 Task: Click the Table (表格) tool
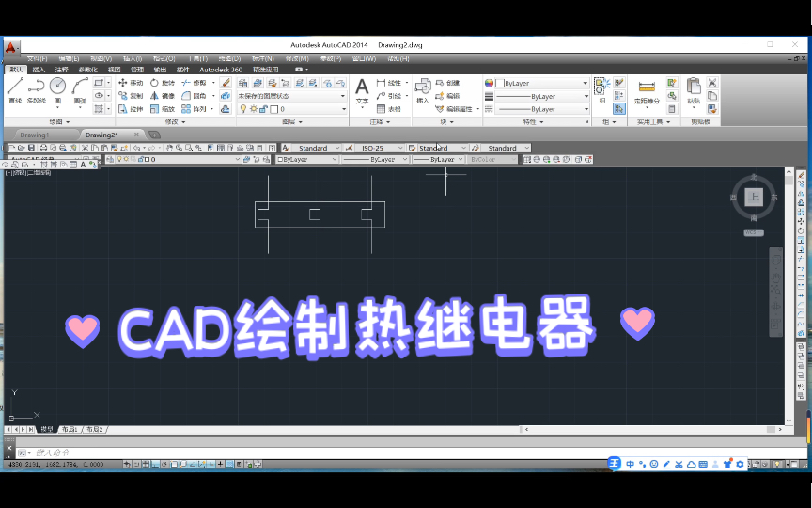pos(389,109)
